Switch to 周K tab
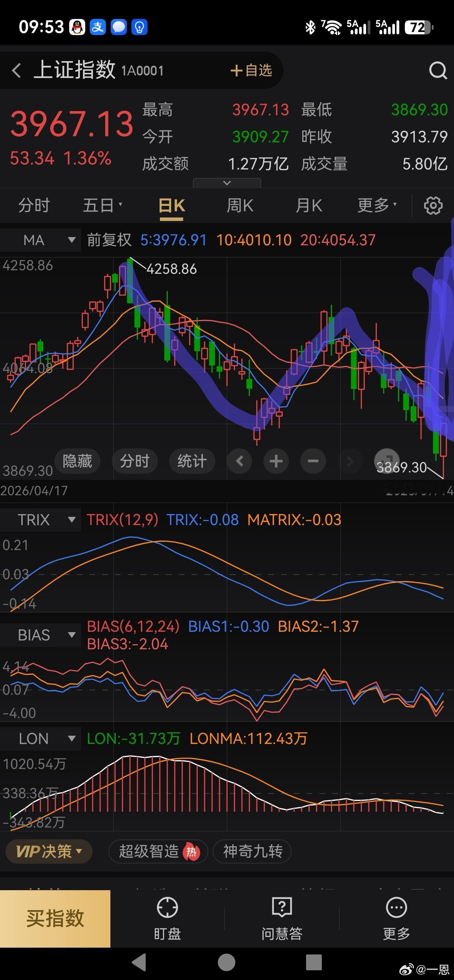The width and height of the screenshot is (454, 980). [x=240, y=205]
